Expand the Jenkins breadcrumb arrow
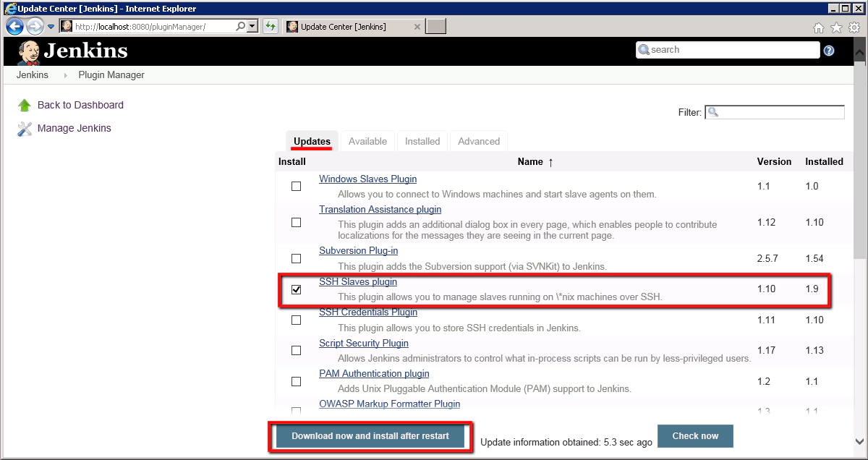Screen dimensions: 868x460 [x=64, y=75]
